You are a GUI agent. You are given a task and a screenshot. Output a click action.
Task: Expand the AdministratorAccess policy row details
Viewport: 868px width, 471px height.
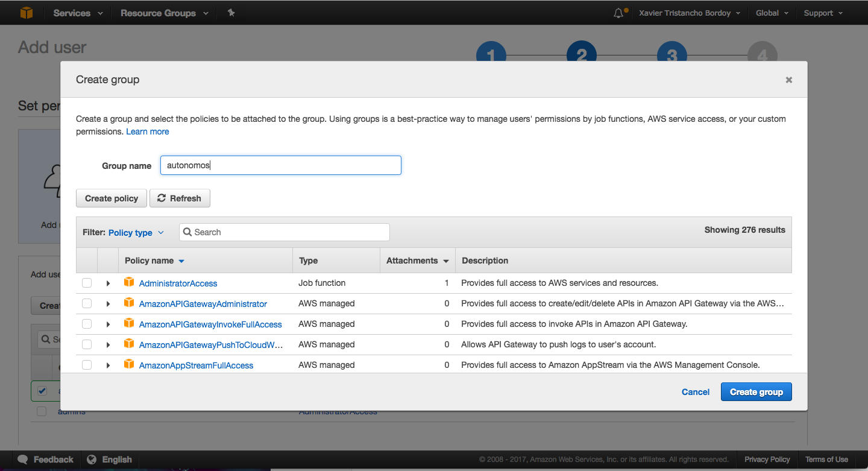[108, 283]
